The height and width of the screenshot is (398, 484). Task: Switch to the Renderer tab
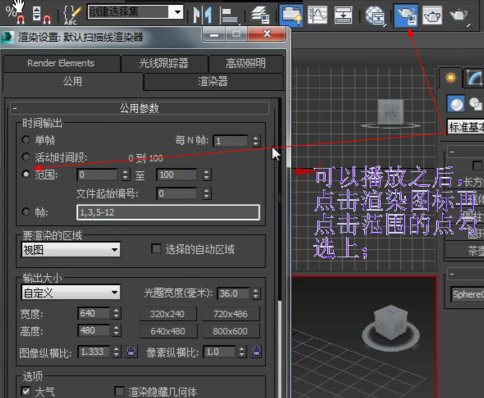[213, 81]
